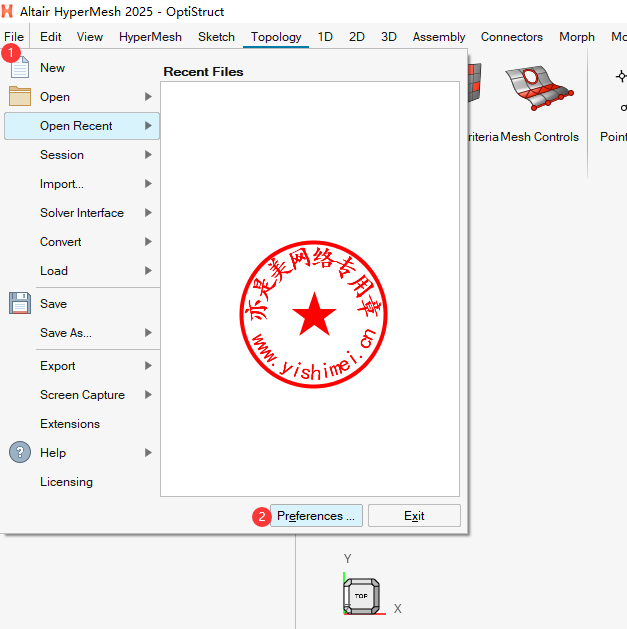627x629 pixels.
Task: Choose Licensing from the File menu
Action: click(66, 482)
